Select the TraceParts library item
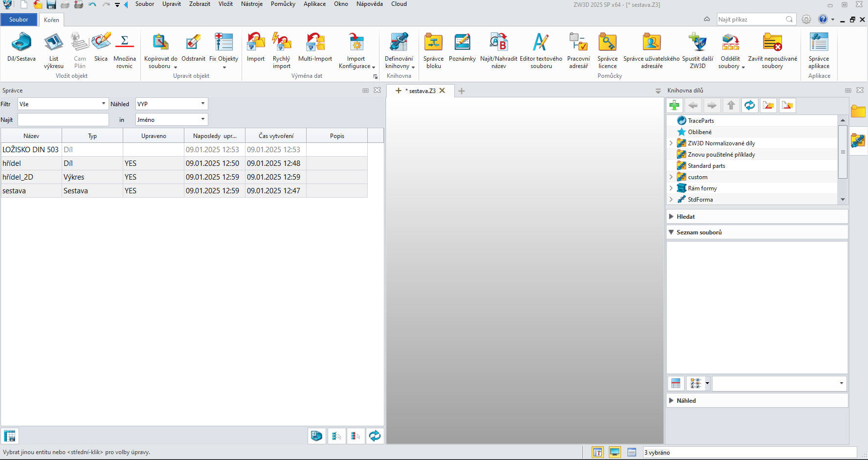This screenshot has width=868, height=460. pyautogui.click(x=701, y=120)
